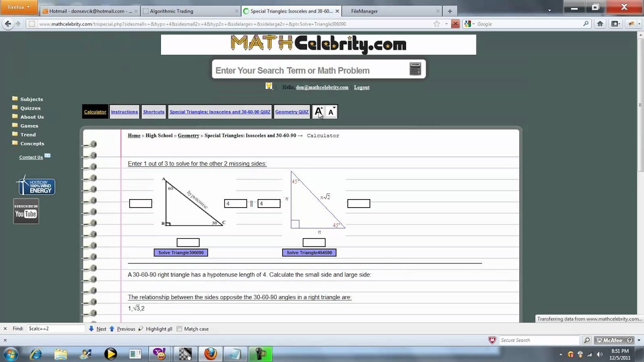Select the Calculator tab
The image size is (644, 362).
click(x=95, y=112)
